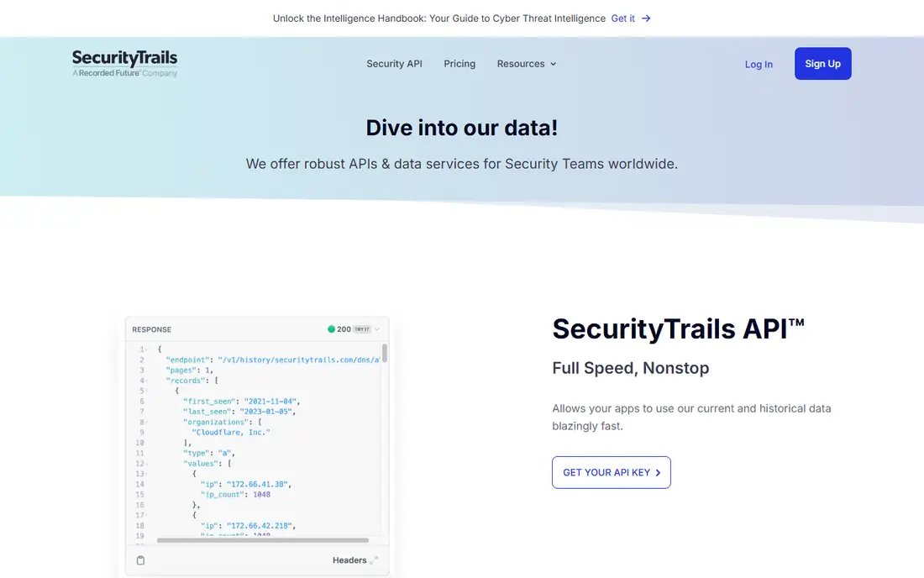Click the "Full Speed, Nonstop" subheading
The height and width of the screenshot is (578, 924).
click(x=631, y=368)
